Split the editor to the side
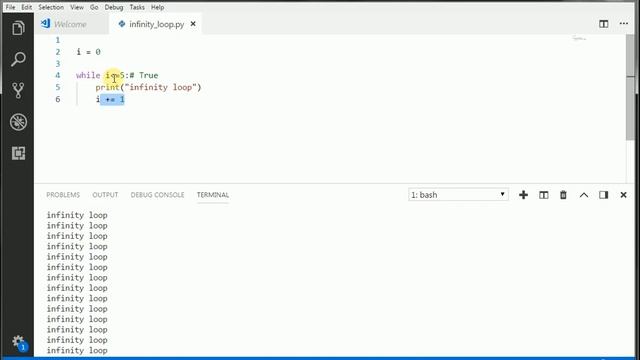Viewport: 640px width, 360px height. 603,24
